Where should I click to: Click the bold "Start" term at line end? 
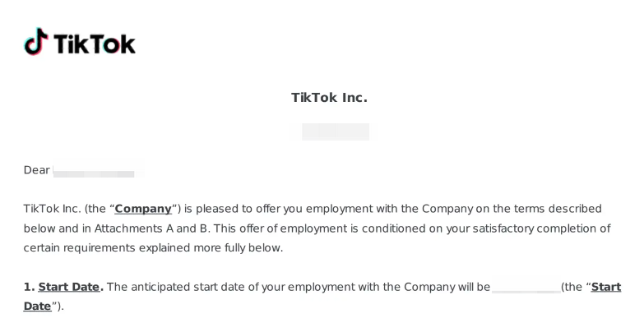[x=606, y=287]
